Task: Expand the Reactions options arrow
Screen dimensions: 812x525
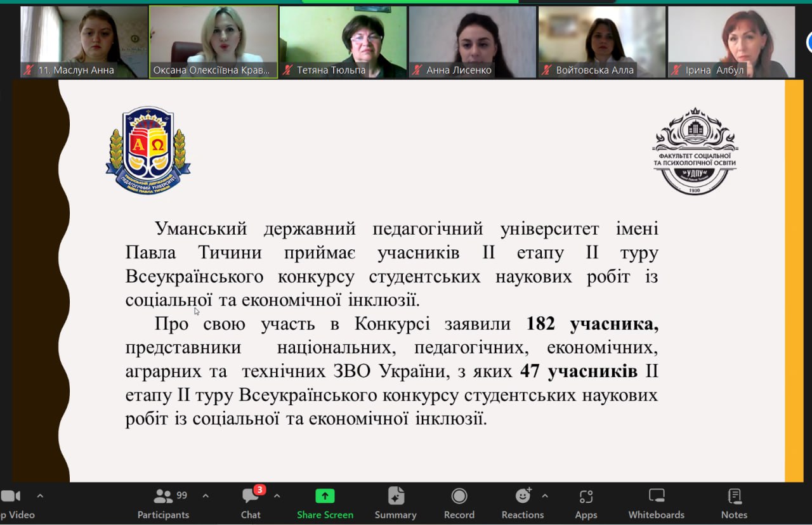Action: [x=544, y=496]
